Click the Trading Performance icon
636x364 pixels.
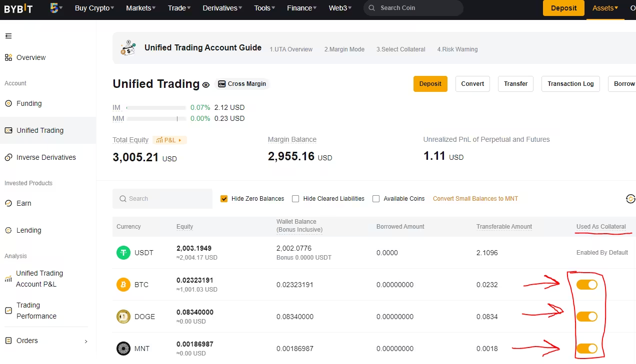point(8,311)
